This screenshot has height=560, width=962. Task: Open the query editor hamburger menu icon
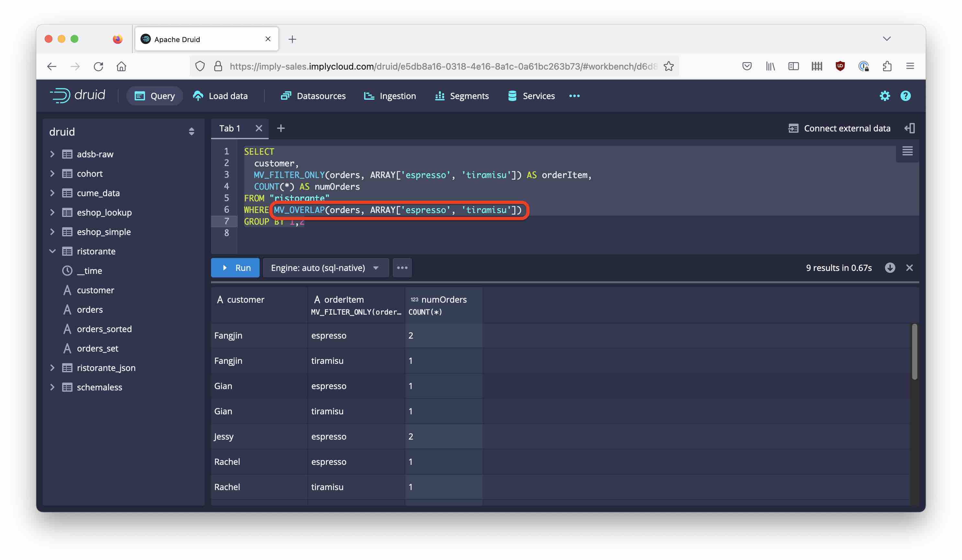click(907, 151)
